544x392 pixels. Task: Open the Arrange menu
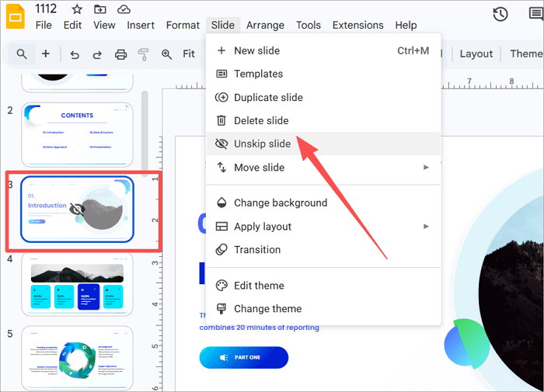[265, 25]
